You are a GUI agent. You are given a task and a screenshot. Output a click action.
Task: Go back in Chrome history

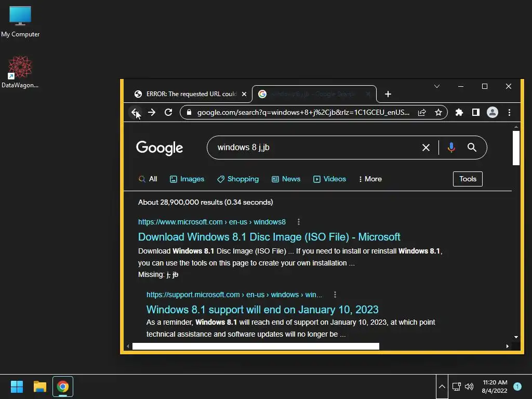(x=135, y=112)
